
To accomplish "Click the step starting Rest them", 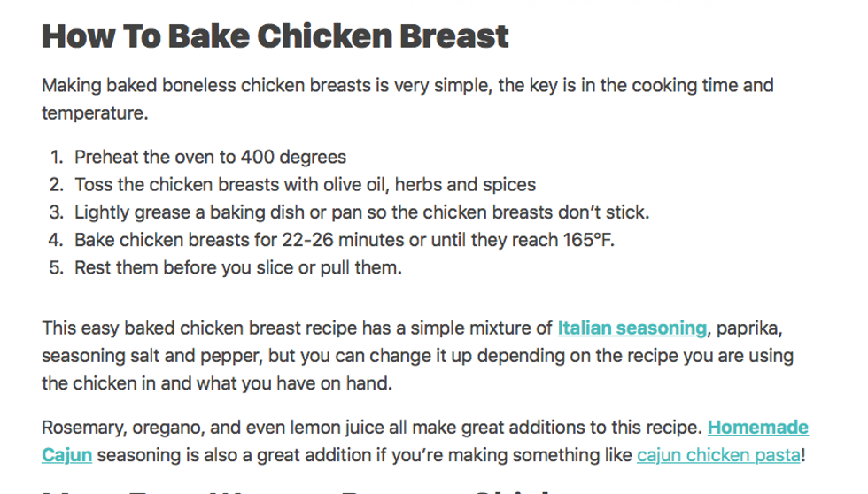I will 237,267.
